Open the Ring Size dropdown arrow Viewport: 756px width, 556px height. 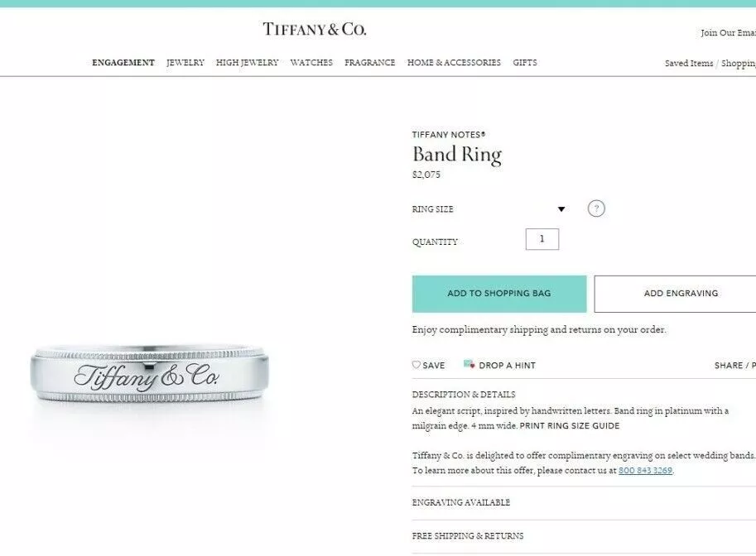[561, 209]
